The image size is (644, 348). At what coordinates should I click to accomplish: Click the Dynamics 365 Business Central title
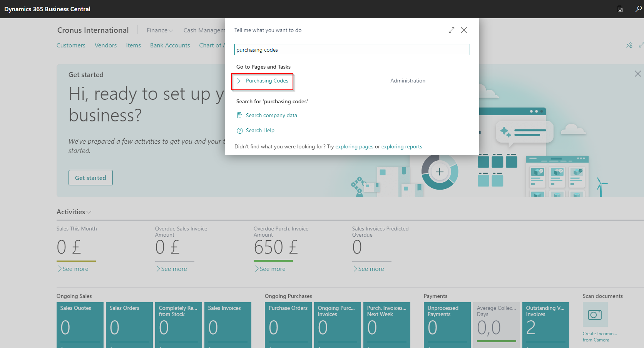(x=47, y=9)
